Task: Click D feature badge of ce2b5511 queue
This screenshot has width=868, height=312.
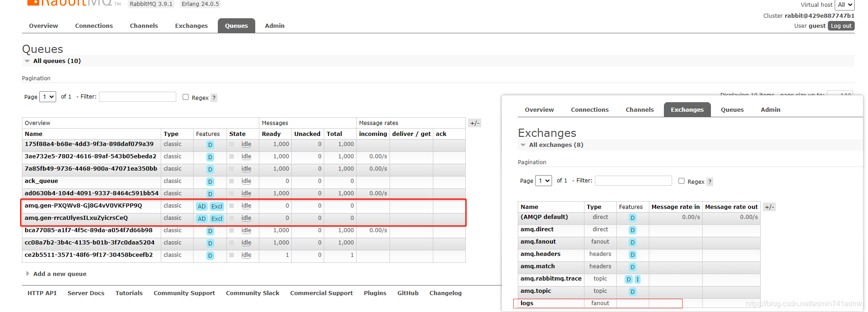Action: click(x=210, y=255)
